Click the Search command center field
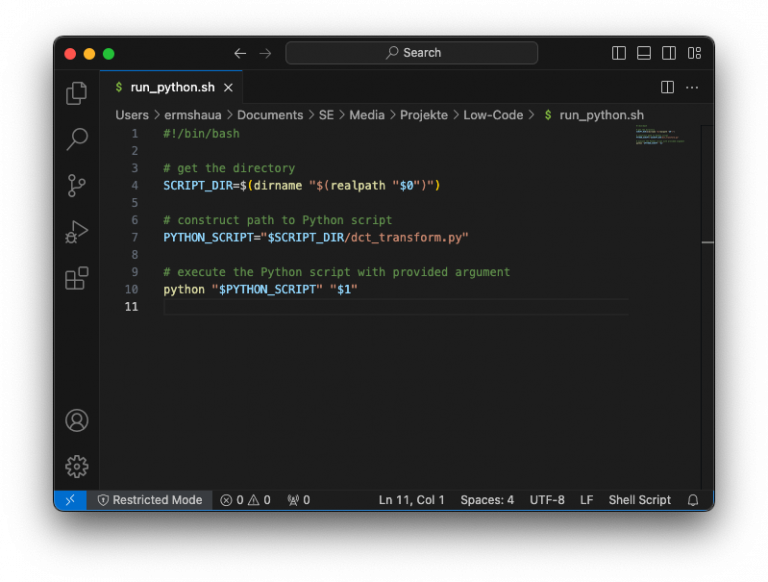768x582 pixels. [412, 53]
